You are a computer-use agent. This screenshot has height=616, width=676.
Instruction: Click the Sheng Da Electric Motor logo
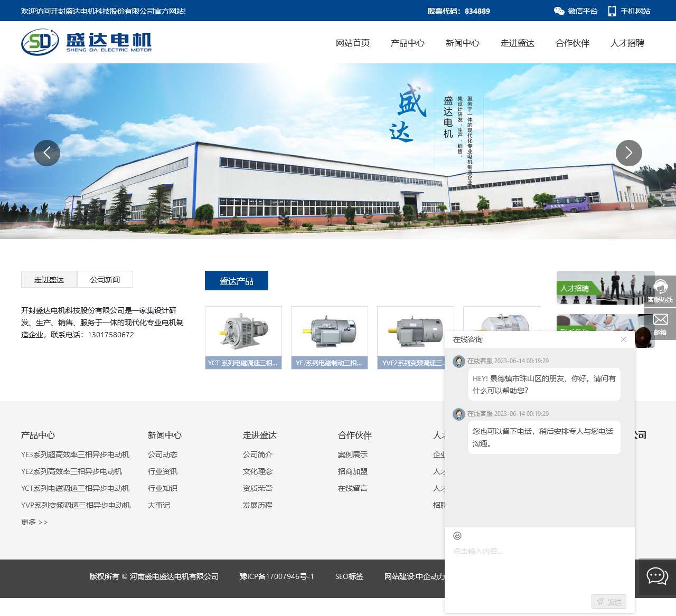click(x=87, y=42)
